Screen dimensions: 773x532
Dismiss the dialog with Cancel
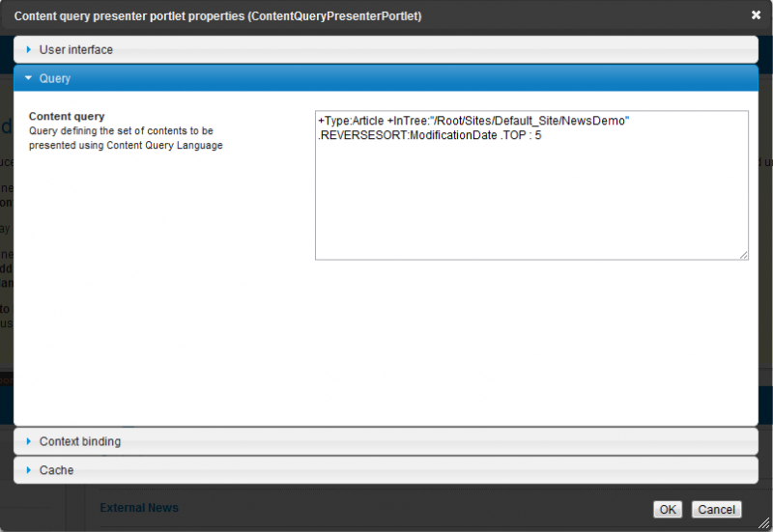(x=716, y=510)
